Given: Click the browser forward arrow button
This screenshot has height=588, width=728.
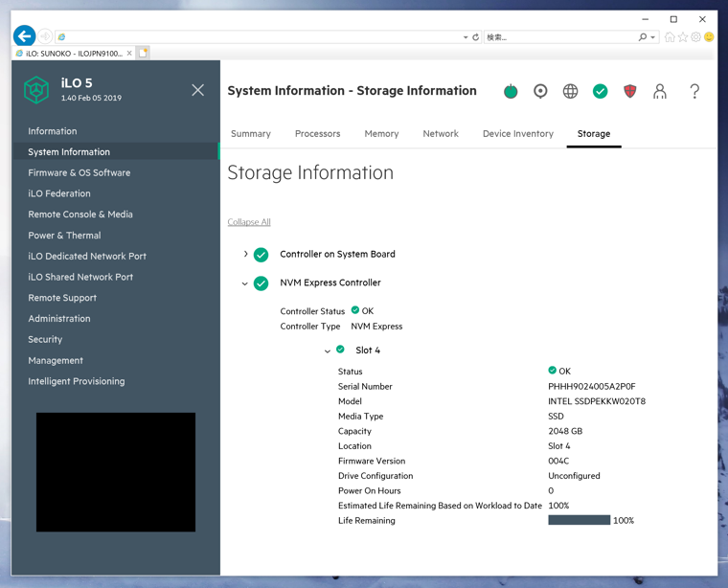Looking at the screenshot, I should [45, 36].
